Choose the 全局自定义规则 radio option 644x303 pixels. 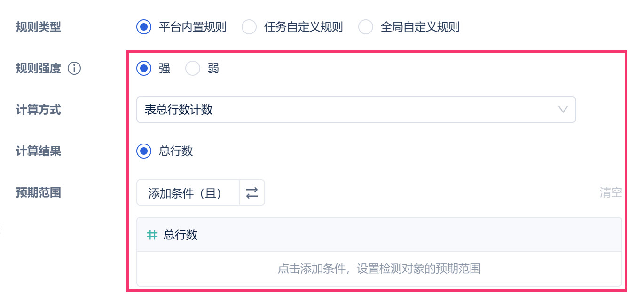(x=366, y=27)
